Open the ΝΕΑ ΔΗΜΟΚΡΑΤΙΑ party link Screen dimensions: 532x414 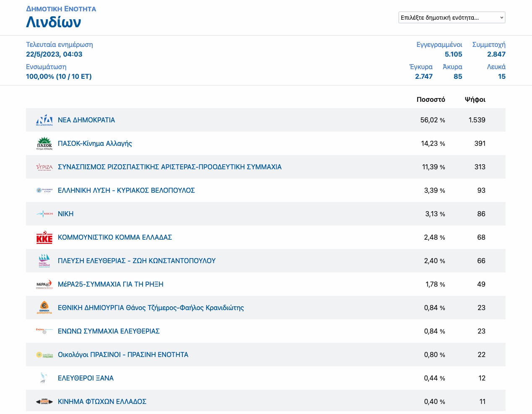click(x=86, y=120)
